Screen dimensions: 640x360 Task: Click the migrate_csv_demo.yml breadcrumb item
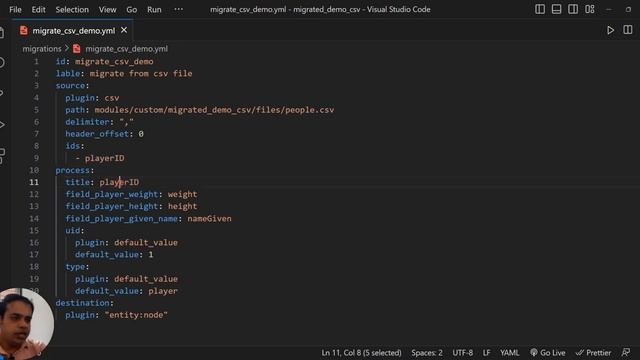click(x=126, y=49)
